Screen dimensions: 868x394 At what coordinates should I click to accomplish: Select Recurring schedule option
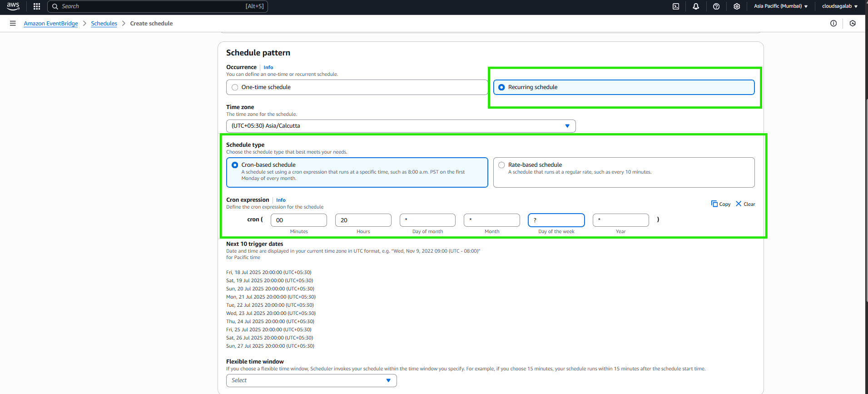click(x=624, y=87)
